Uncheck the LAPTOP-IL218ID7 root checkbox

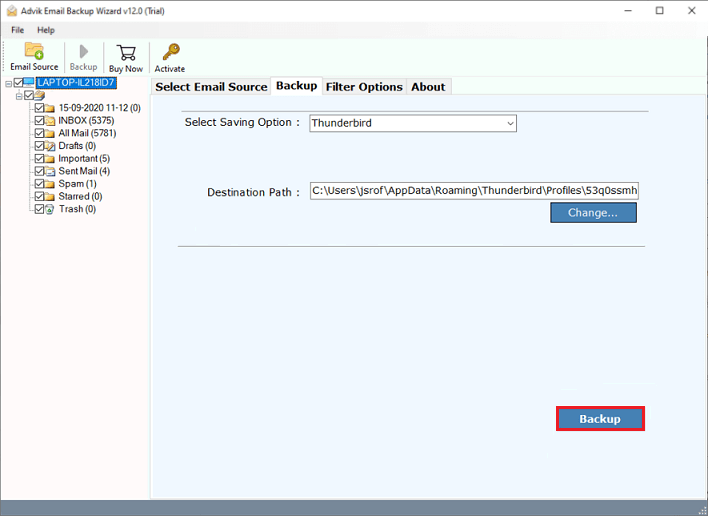[18, 82]
